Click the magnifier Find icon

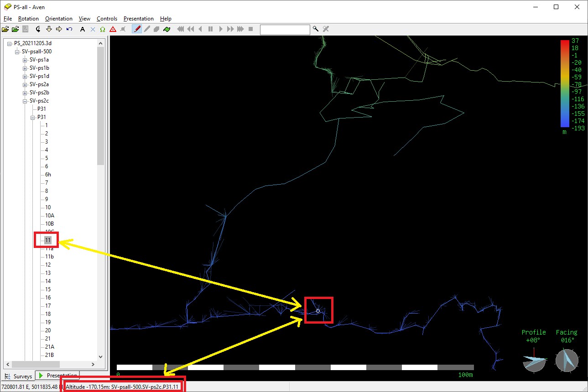coord(316,29)
